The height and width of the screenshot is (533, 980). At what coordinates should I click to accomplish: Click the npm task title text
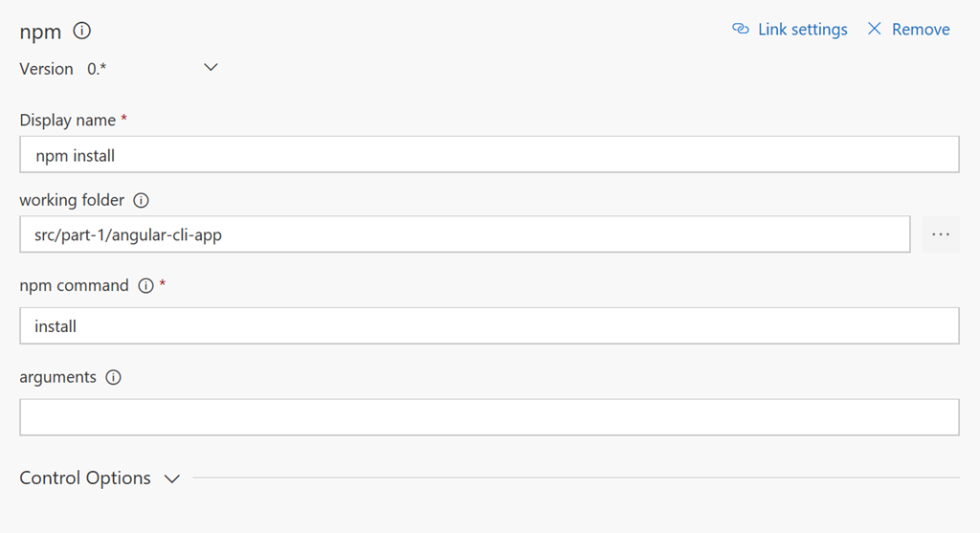pyautogui.click(x=40, y=32)
